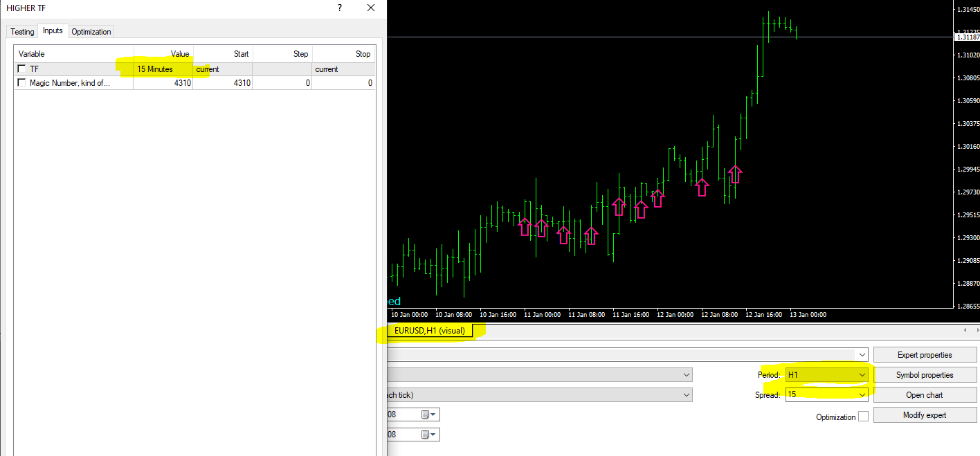Image resolution: width=980 pixels, height=456 pixels.
Task: Tick the TF variable checkbox
Action: click(x=22, y=69)
